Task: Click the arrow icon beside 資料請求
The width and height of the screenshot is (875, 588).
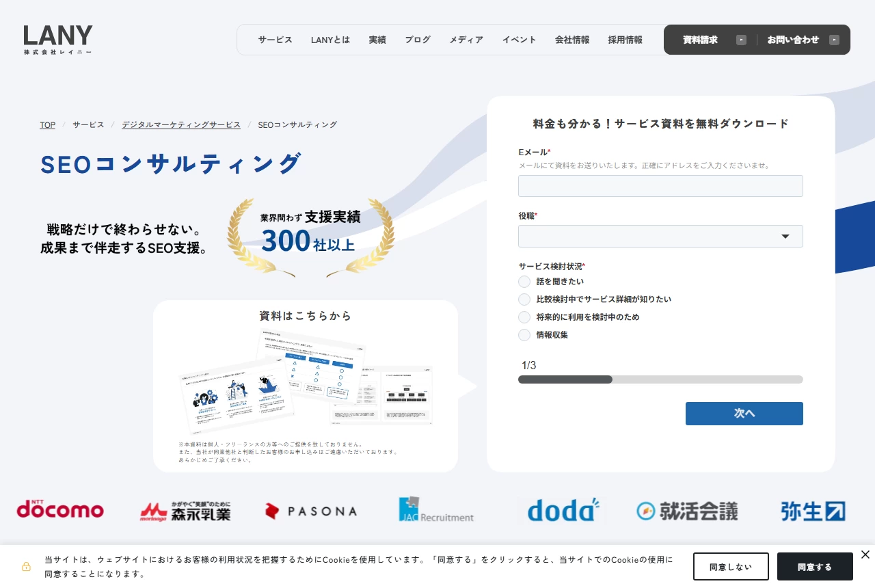Action: (741, 40)
